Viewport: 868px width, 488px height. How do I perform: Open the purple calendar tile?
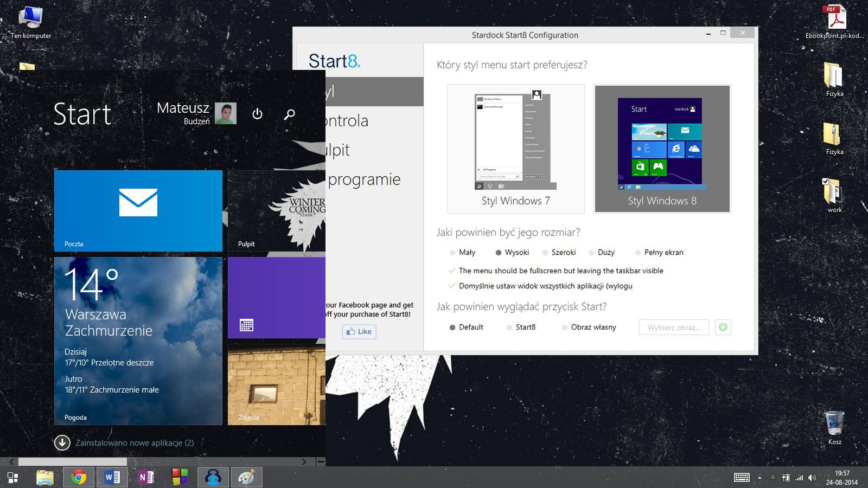tap(277, 298)
